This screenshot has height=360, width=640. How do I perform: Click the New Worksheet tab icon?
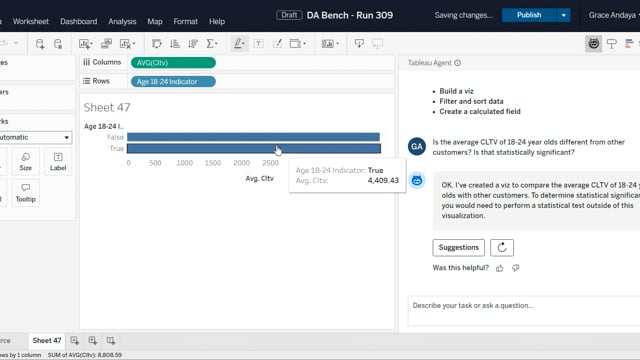[x=74, y=340]
